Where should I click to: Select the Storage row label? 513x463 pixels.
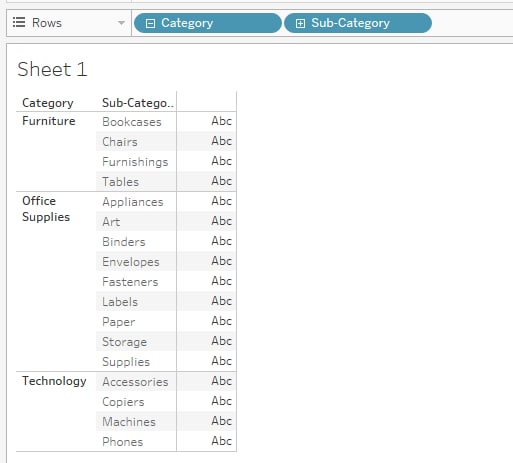124,342
